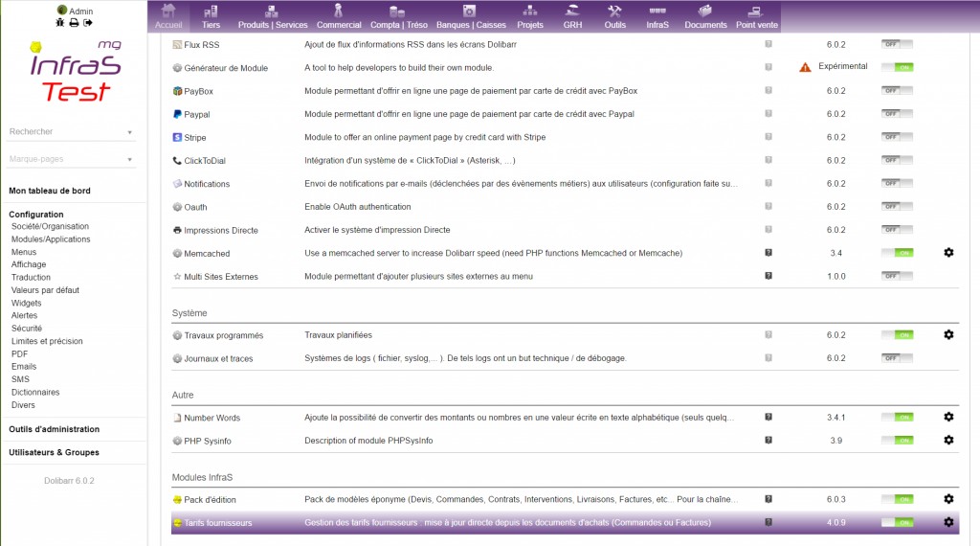
Task: Enable the Paypal module toggle
Action: coord(897,114)
